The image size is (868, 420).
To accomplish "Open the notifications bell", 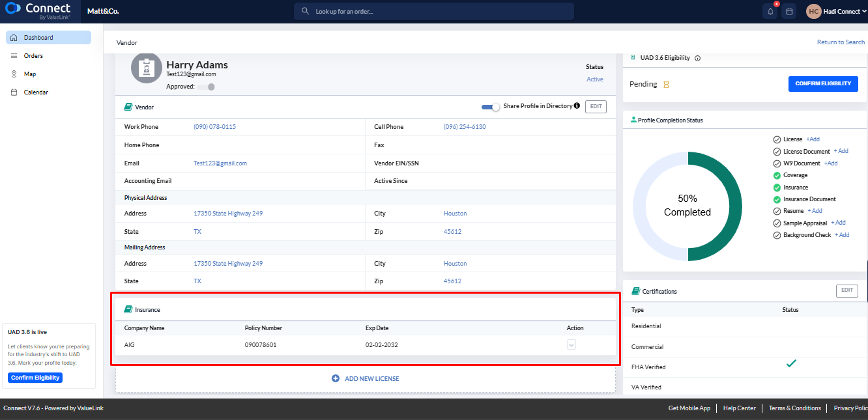I will tap(770, 12).
